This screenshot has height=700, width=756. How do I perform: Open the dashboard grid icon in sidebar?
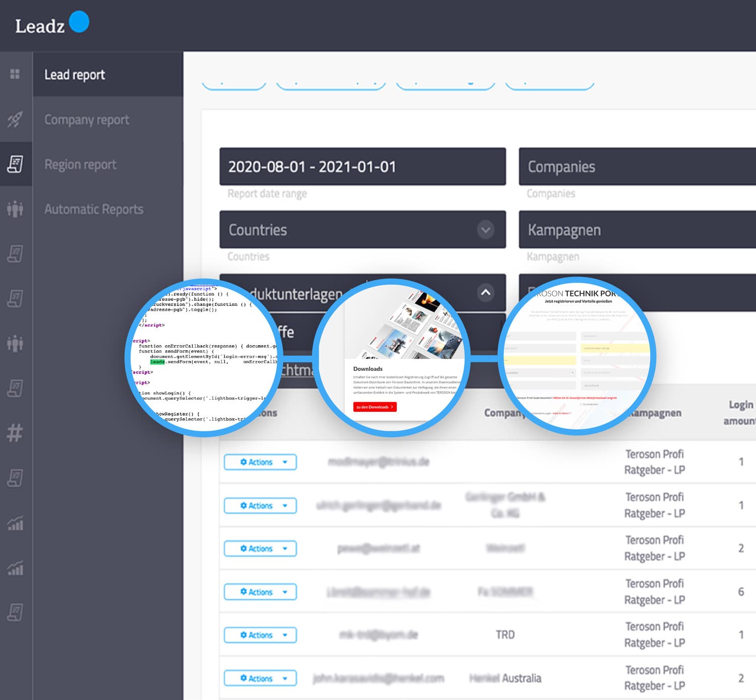click(x=16, y=74)
